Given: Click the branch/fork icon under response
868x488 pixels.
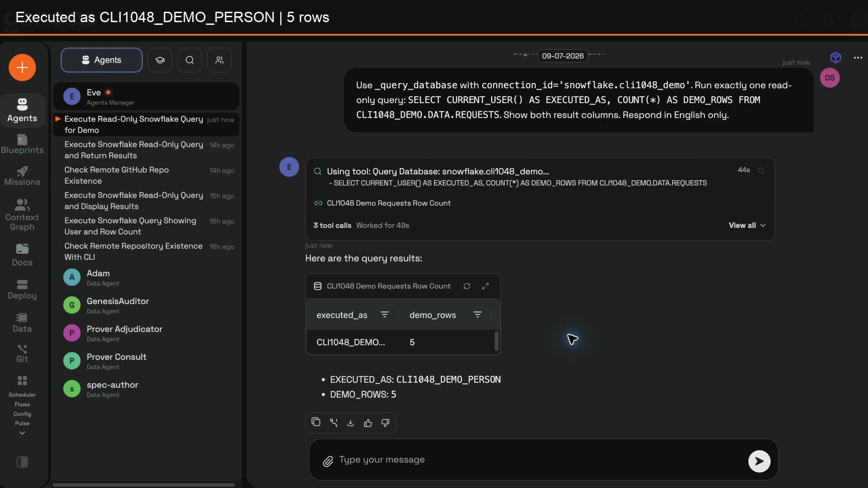Looking at the screenshot, I should pos(334,422).
